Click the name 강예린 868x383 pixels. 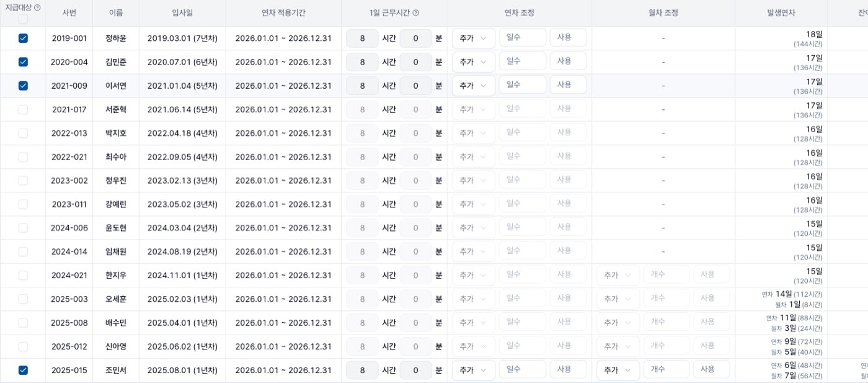(x=116, y=204)
